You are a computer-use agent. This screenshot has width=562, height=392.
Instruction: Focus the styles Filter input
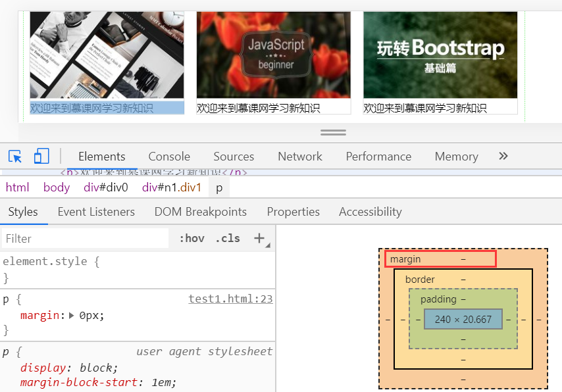(85, 238)
